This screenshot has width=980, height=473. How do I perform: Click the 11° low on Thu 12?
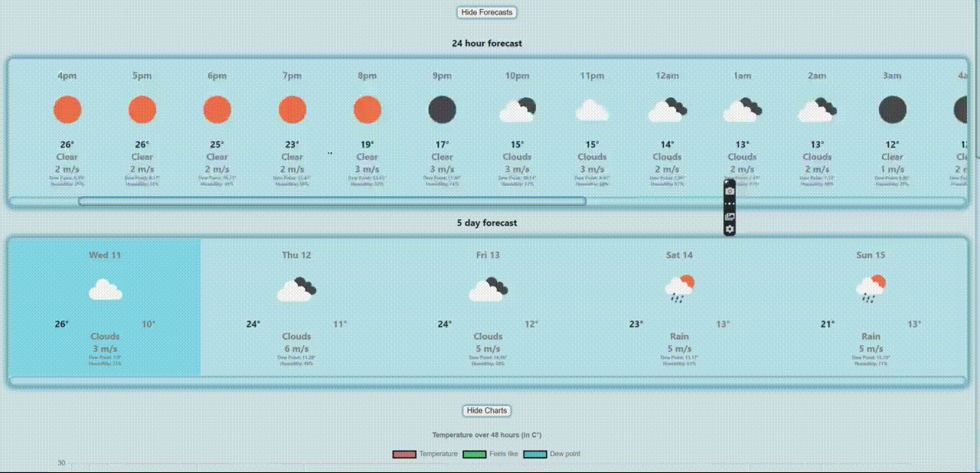[x=340, y=324]
